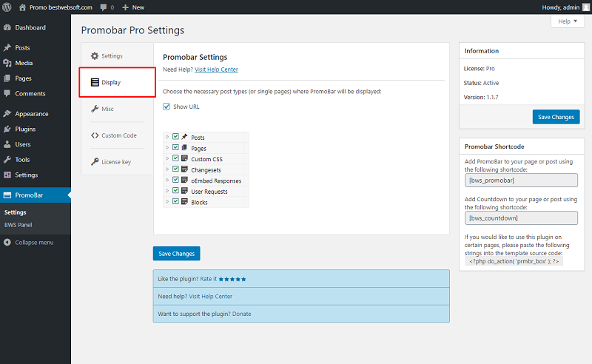Toggle the User Requests checkbox
Viewport: 592px width, 364px height.
pos(175,190)
